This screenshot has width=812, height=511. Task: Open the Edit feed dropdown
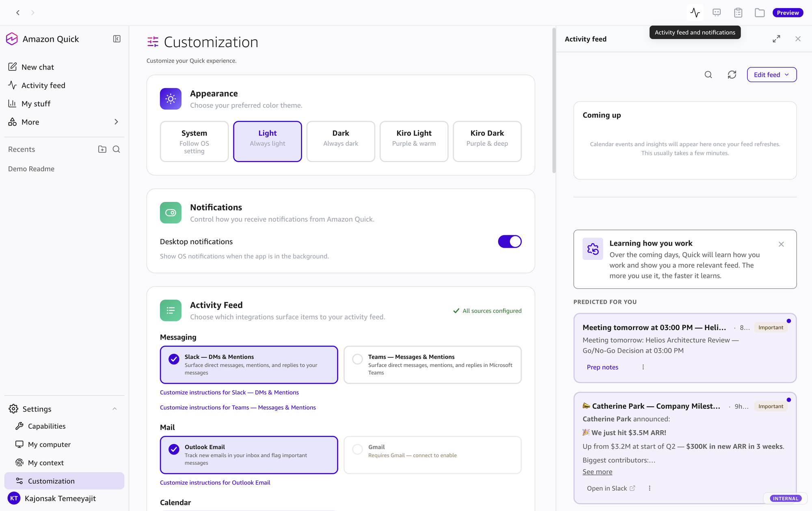coord(771,75)
